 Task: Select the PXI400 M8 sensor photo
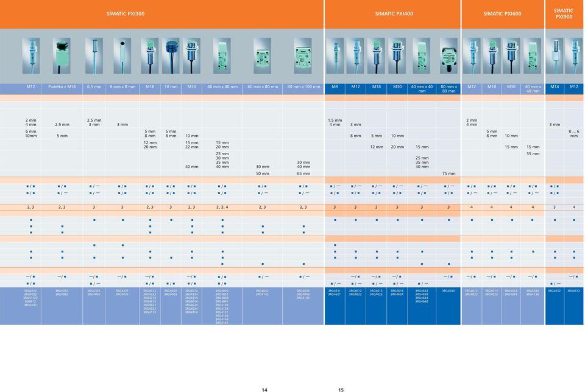click(x=335, y=55)
